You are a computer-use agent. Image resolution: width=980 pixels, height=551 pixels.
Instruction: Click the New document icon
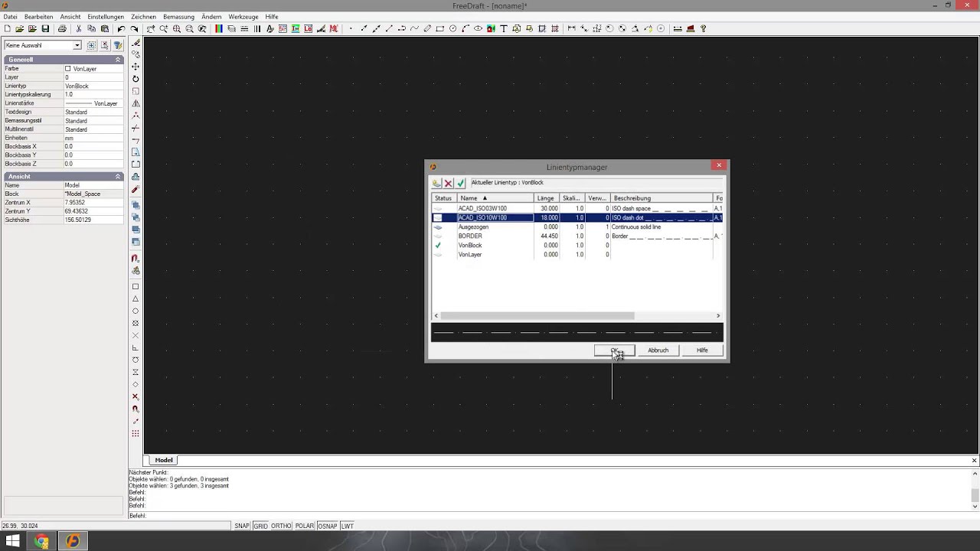(x=7, y=29)
